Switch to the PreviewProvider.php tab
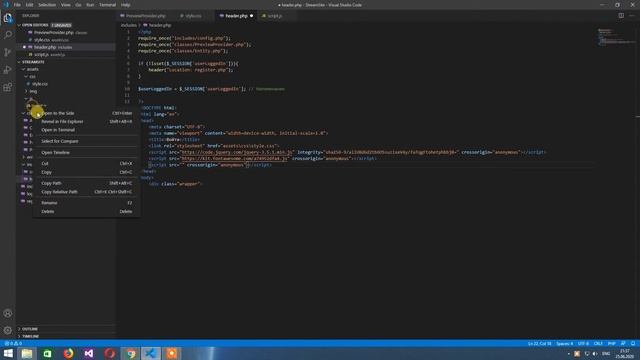Screen dimensions: 640x360 pyautogui.click(x=145, y=16)
